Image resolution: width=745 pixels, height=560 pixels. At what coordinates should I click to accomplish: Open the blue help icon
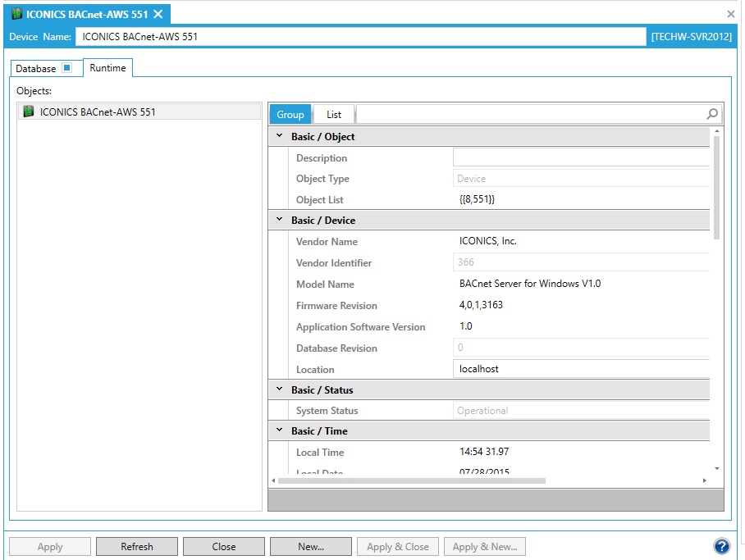pyautogui.click(x=721, y=546)
